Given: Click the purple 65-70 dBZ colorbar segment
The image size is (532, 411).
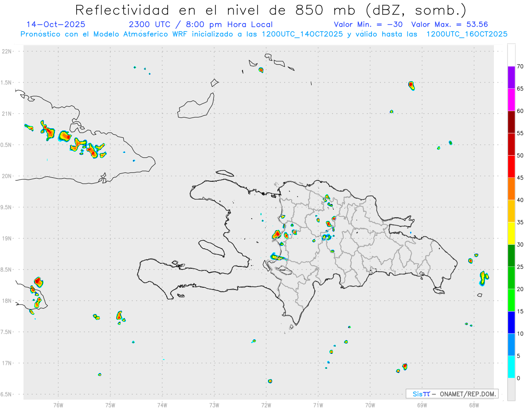Looking at the screenshot, I should pyautogui.click(x=511, y=78).
